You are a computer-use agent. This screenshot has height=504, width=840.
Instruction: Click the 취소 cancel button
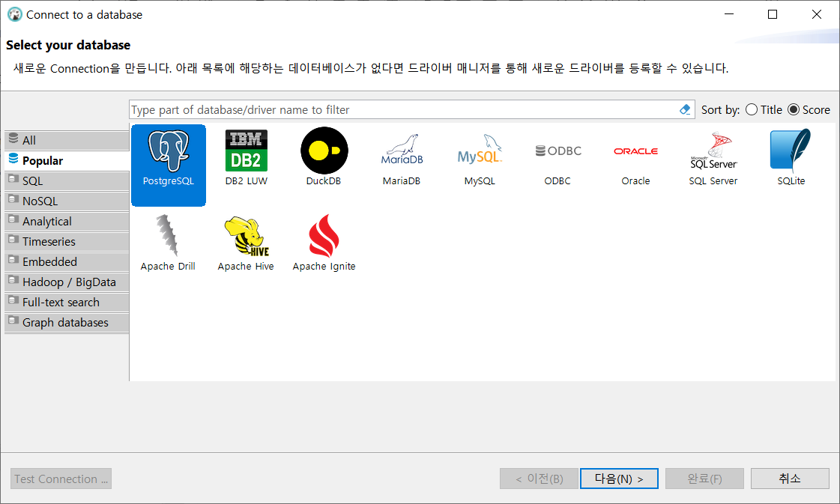click(x=790, y=479)
